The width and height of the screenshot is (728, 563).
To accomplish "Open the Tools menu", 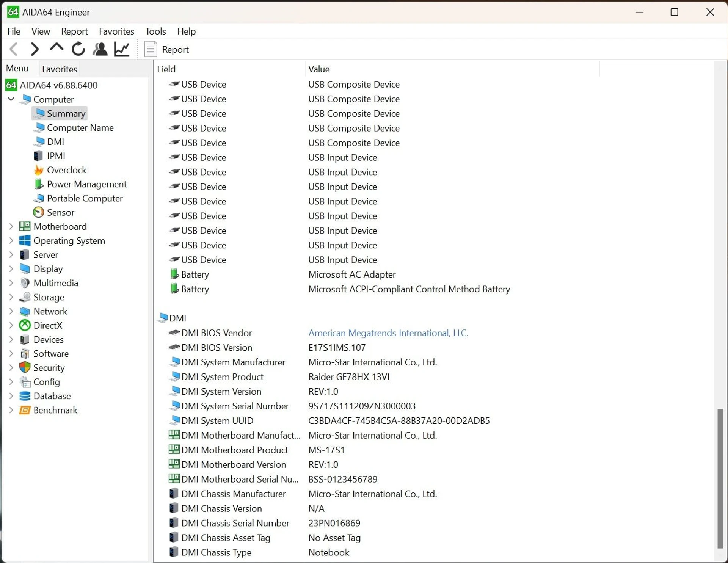I will click(155, 31).
